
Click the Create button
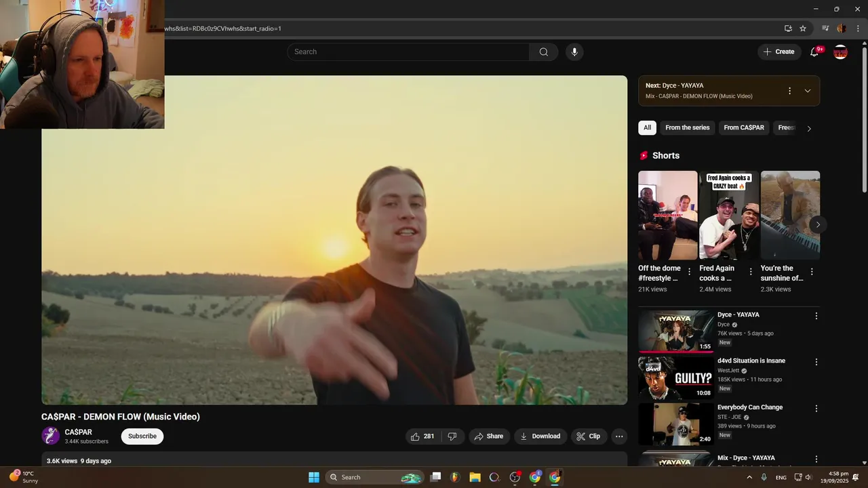pos(779,52)
